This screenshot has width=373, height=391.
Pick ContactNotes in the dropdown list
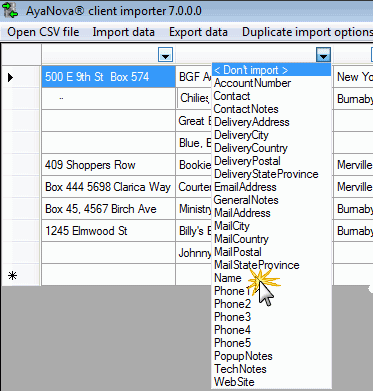tap(271, 109)
